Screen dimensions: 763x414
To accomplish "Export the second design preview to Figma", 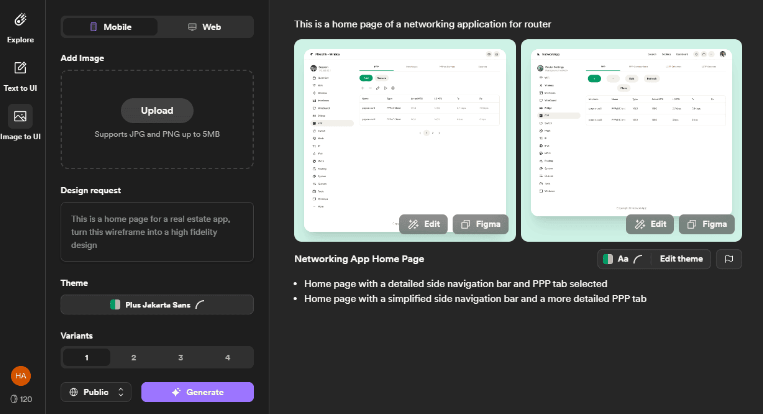I will (x=707, y=224).
